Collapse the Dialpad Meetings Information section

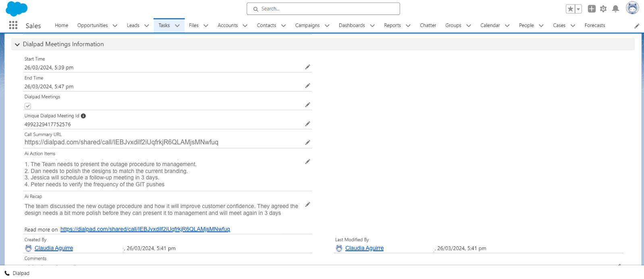[x=17, y=44]
